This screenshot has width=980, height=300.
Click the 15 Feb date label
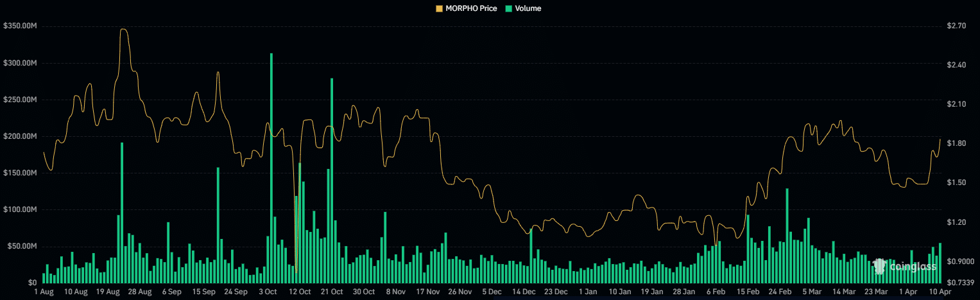pyautogui.click(x=747, y=292)
